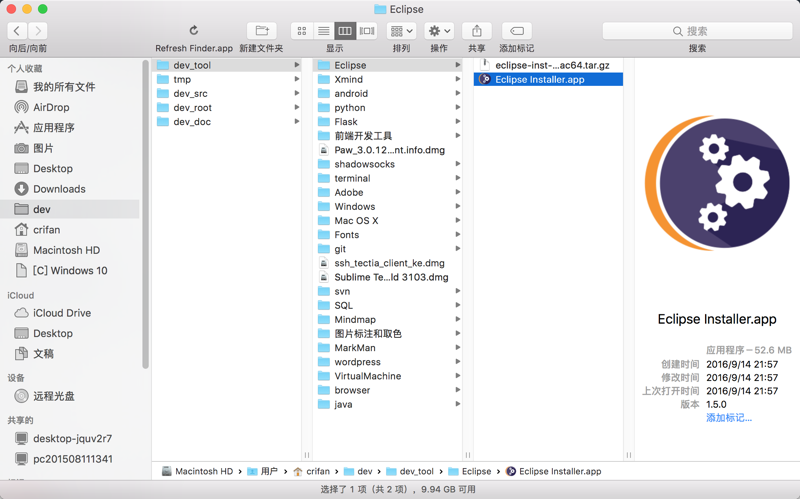The height and width of the screenshot is (499, 800).
Task: Open [C] Windows 10 volume in sidebar
Action: point(69,270)
